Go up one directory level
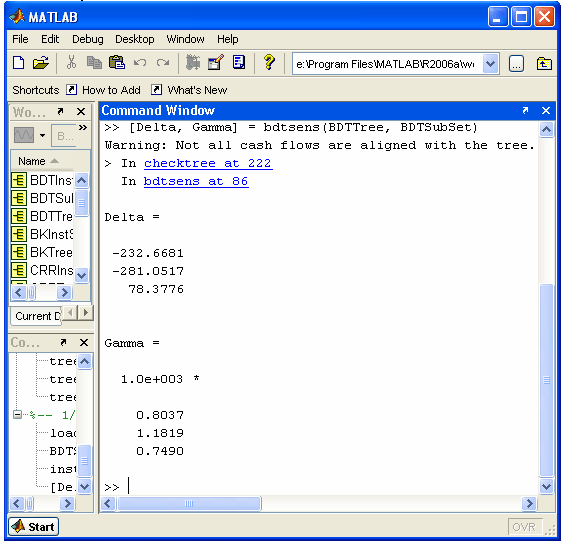 (544, 64)
